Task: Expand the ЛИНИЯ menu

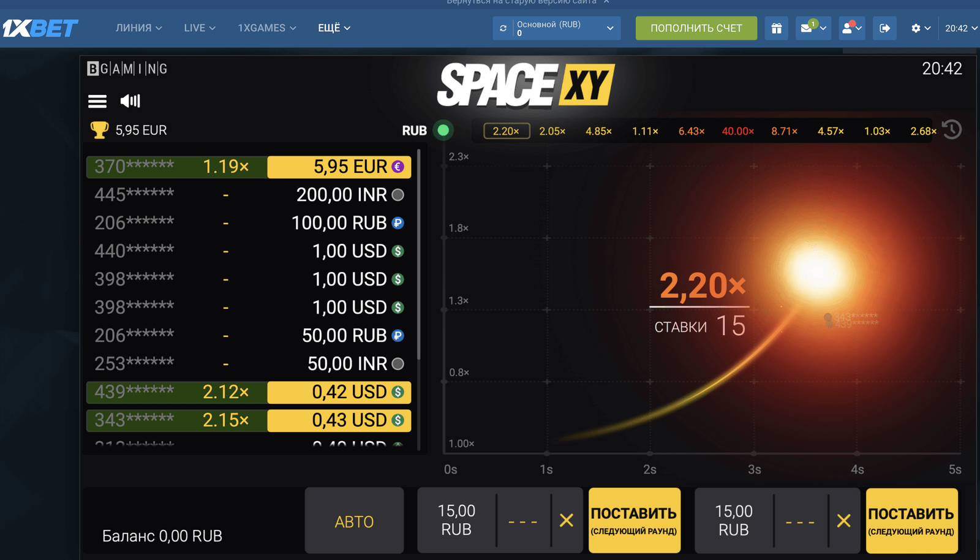Action: point(138,28)
